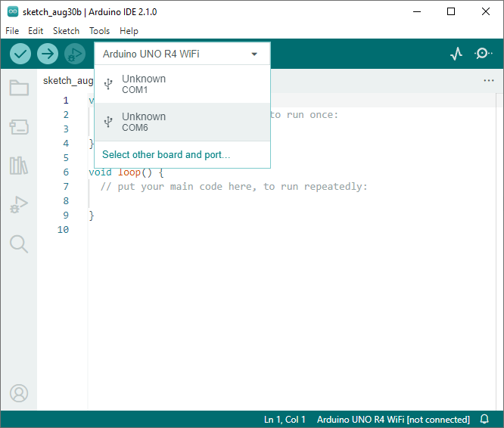The height and width of the screenshot is (428, 504).
Task: Open the Edit menu
Action: pyautogui.click(x=36, y=31)
